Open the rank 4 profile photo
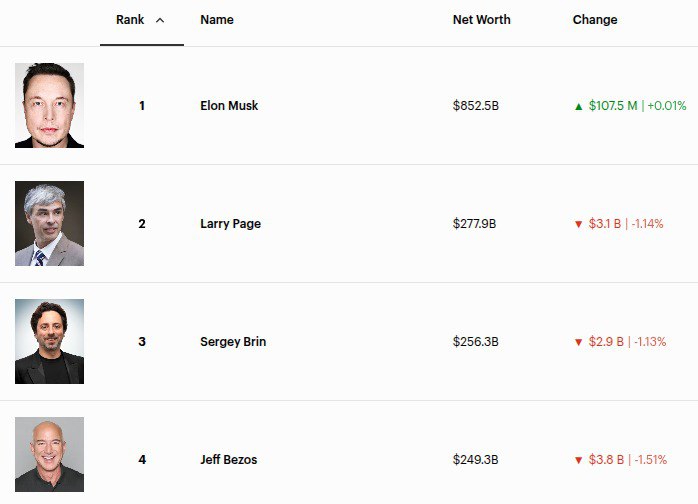 49,455
